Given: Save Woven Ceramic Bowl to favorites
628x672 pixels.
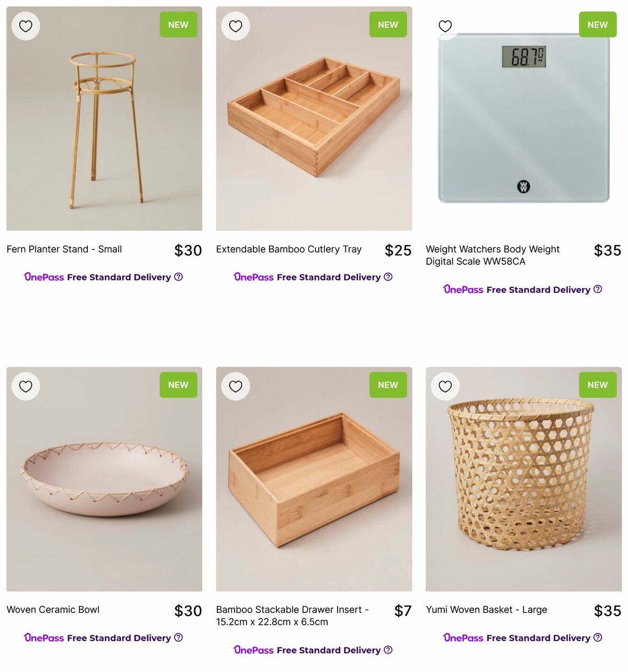Looking at the screenshot, I should pos(26,386).
